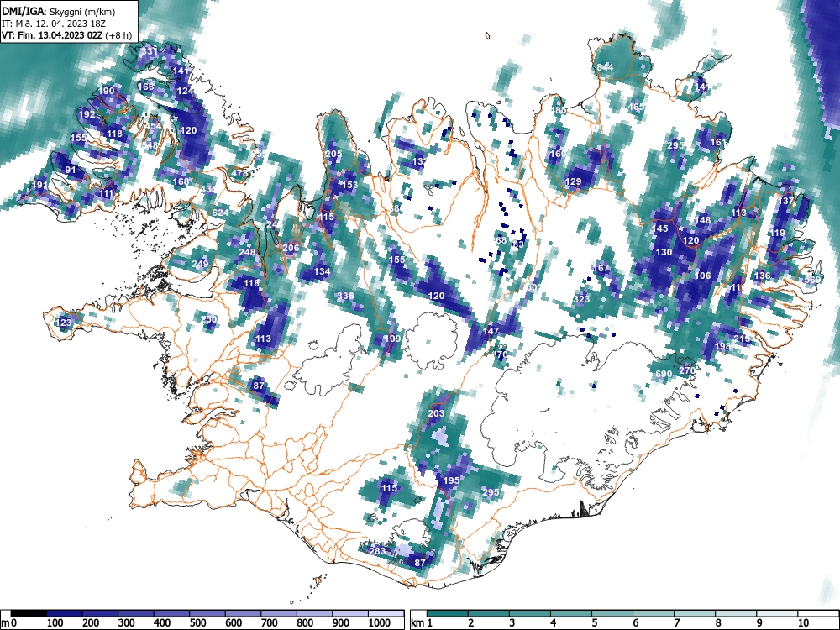
Task: Click the visibility value '270' on the map
Action: 687,370
